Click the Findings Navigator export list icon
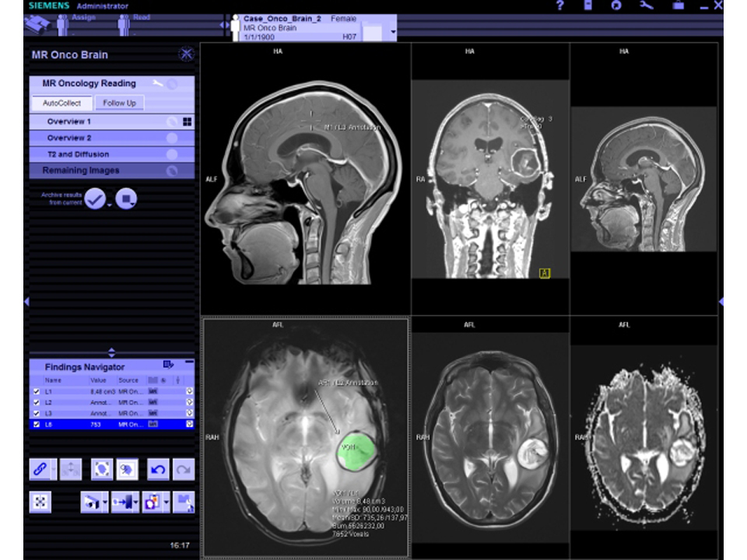 168,366
